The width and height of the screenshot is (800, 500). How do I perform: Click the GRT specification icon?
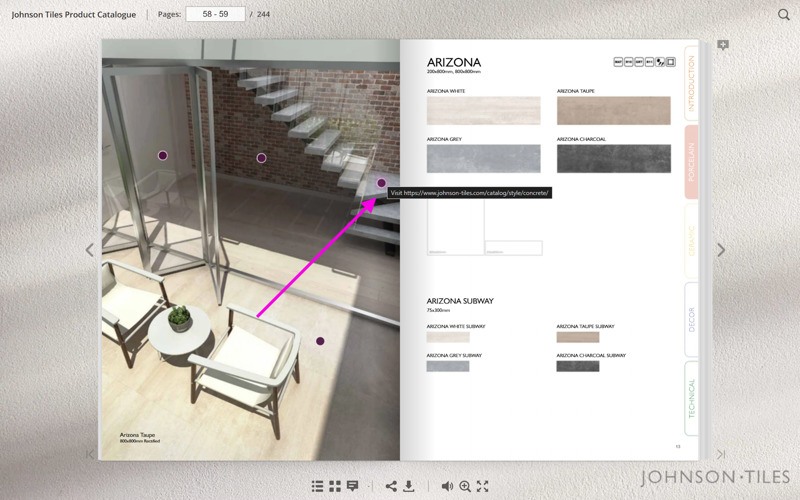click(639, 62)
